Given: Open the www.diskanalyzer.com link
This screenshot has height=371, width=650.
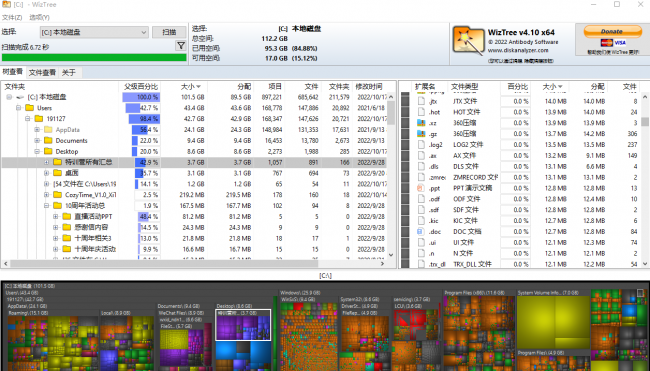Looking at the screenshot, I should (x=518, y=50).
